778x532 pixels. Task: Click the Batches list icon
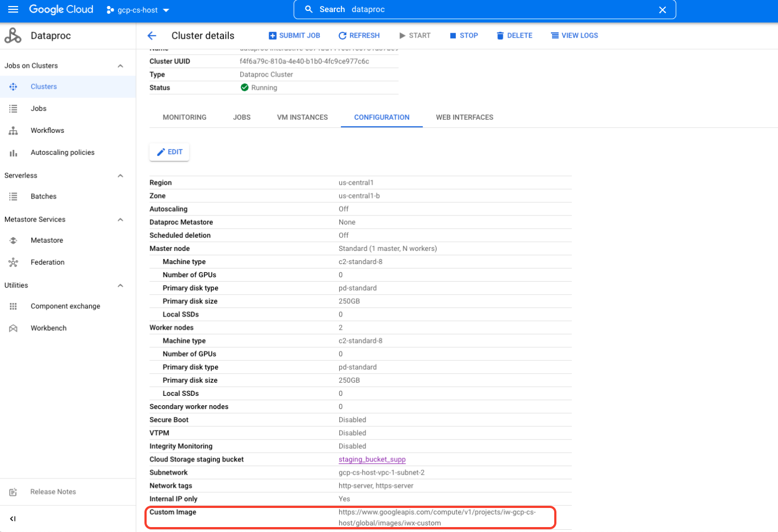[x=13, y=196]
